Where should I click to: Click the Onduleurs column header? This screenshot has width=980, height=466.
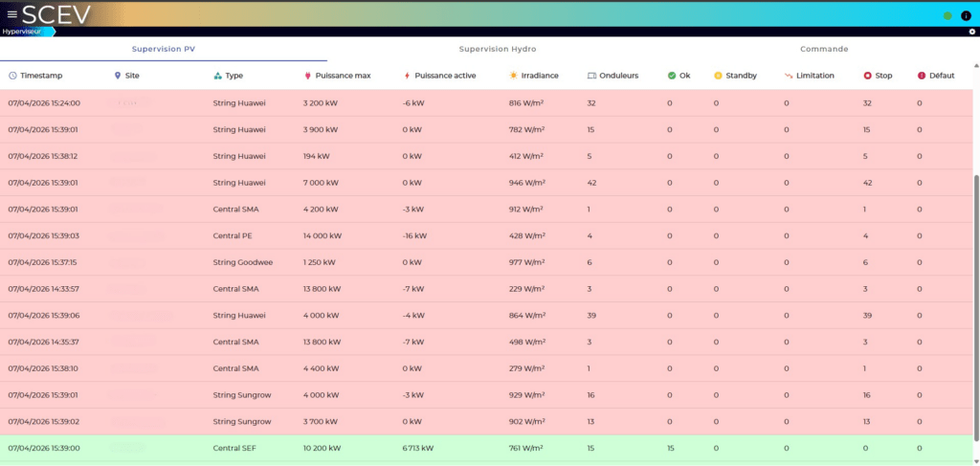tap(611, 75)
